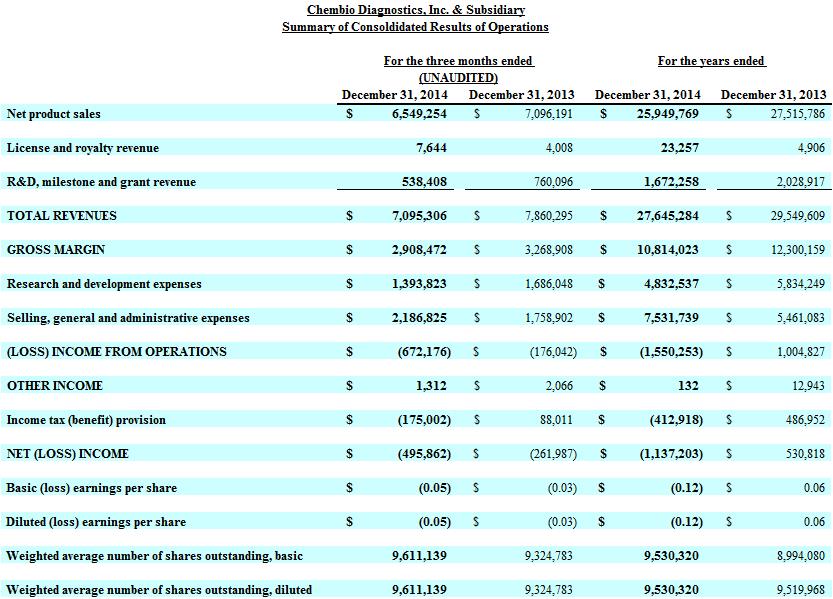Select Weighted average shares outstanding, basic label
This screenshot has width=833, height=599.
click(154, 555)
